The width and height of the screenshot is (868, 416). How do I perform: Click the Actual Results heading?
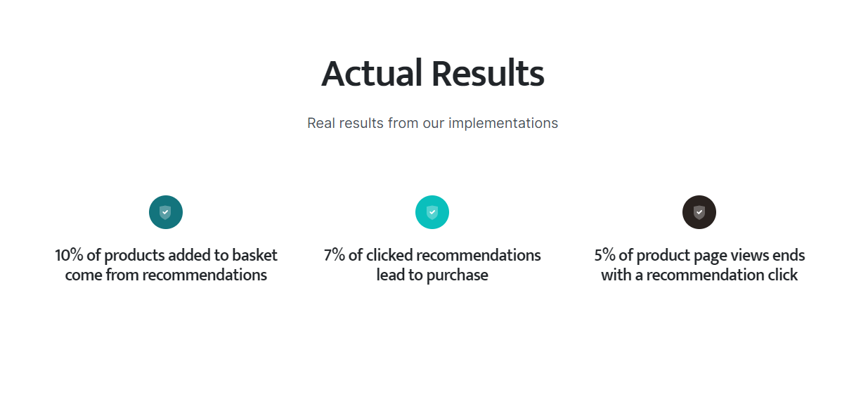pos(433,73)
